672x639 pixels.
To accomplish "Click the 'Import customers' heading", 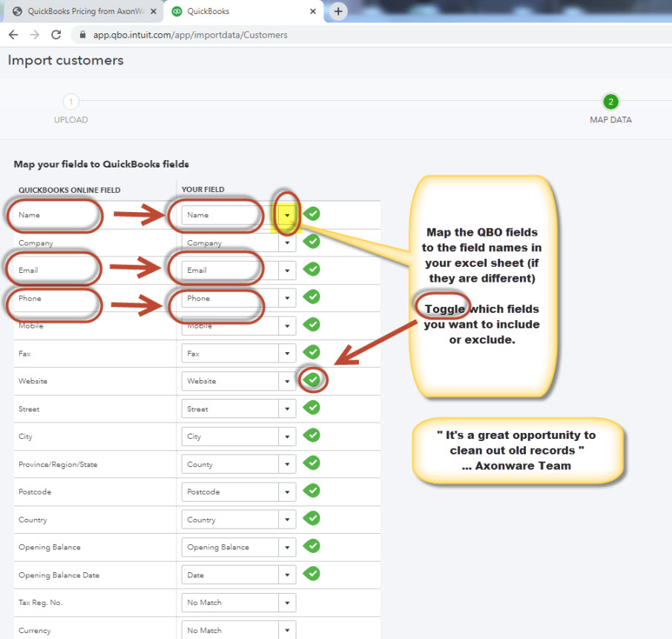I will (x=65, y=60).
